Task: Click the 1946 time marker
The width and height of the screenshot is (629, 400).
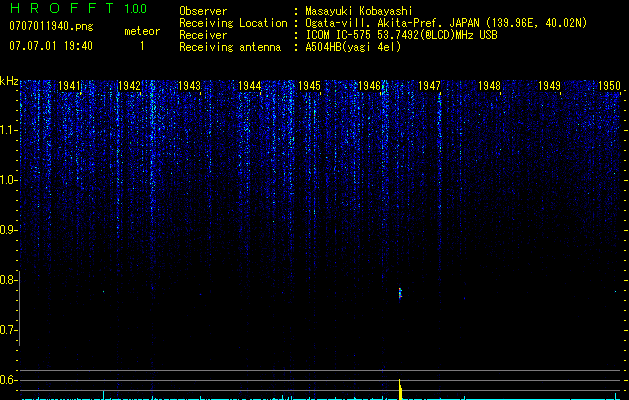Action: coord(369,86)
